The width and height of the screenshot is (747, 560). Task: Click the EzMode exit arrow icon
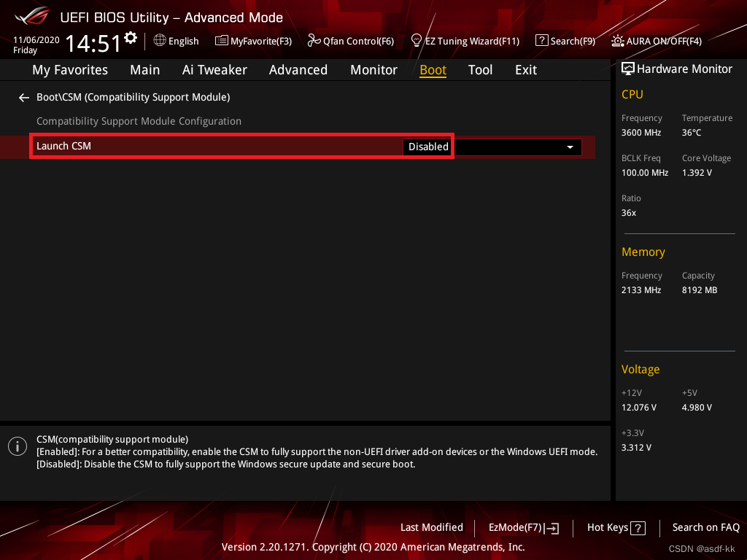coord(551,528)
